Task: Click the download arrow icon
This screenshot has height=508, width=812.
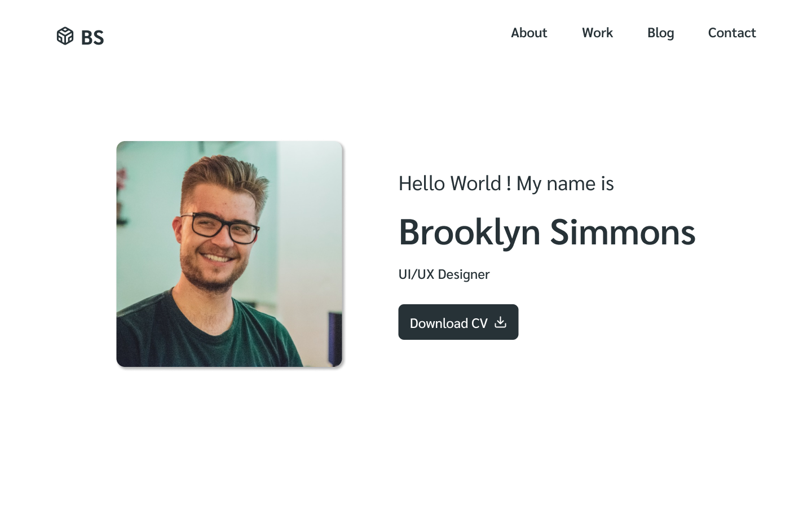Action: tap(500, 322)
